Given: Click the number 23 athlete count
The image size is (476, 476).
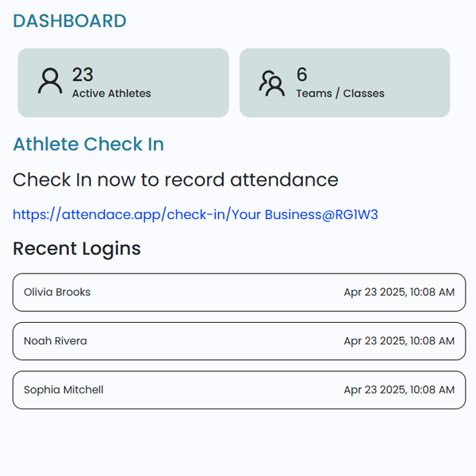Looking at the screenshot, I should pyautogui.click(x=83, y=75).
